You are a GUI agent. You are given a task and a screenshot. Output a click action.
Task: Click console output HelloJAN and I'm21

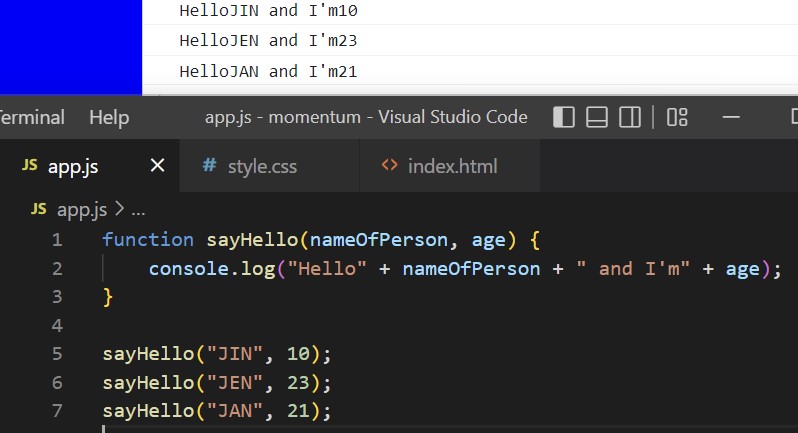[268, 71]
